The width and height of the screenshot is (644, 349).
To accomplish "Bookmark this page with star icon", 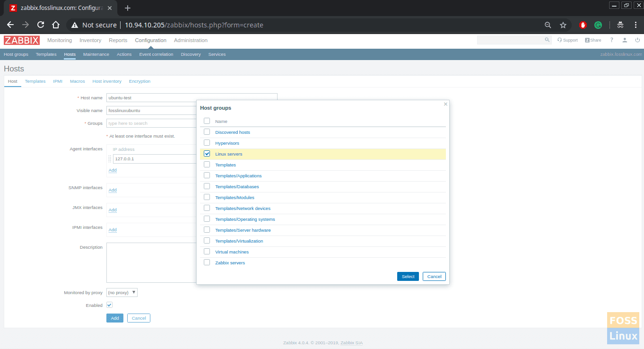I will (x=563, y=25).
